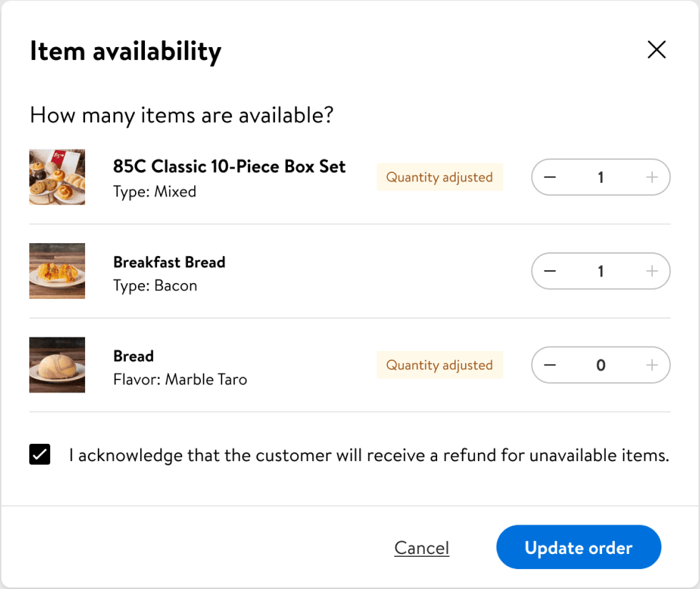Click Quantity adjusted badge for 85C Box Set
The image size is (700, 589).
point(439,177)
